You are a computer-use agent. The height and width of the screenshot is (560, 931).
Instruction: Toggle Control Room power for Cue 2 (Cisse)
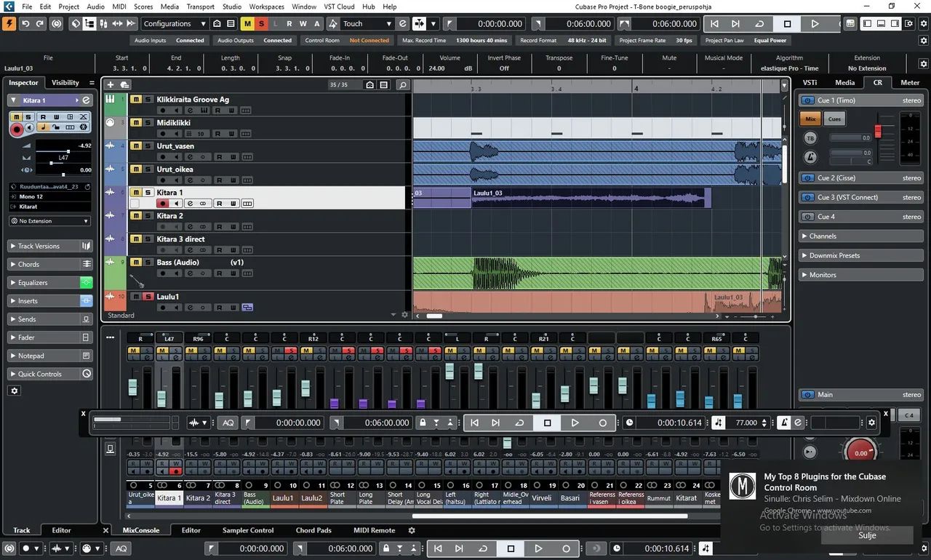[x=807, y=178]
